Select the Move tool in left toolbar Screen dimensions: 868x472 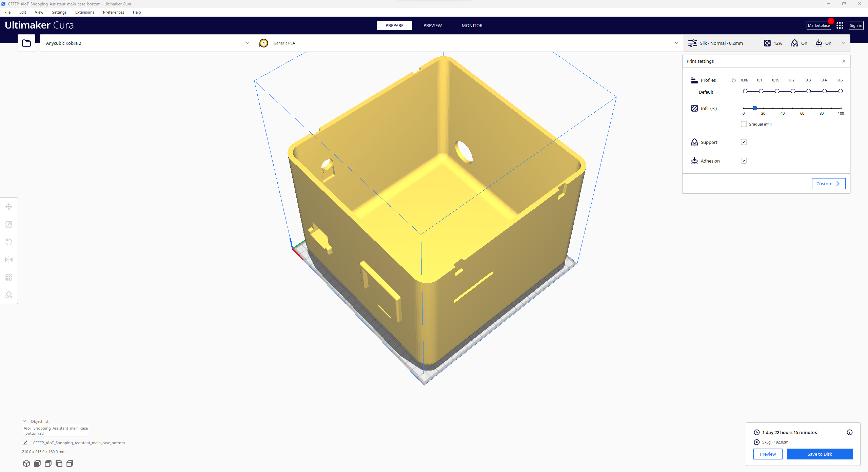9,207
